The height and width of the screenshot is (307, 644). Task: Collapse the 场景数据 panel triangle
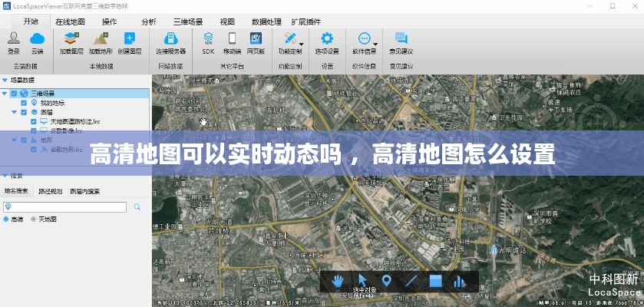5,80
